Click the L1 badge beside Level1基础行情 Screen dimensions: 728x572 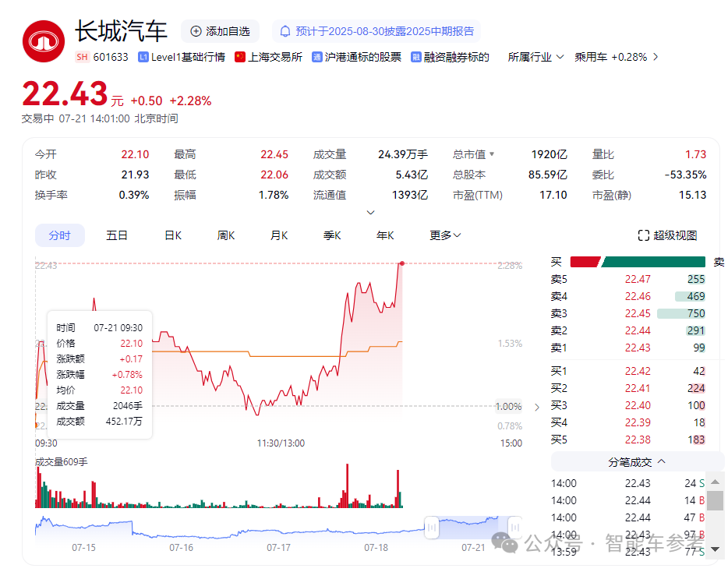143,57
